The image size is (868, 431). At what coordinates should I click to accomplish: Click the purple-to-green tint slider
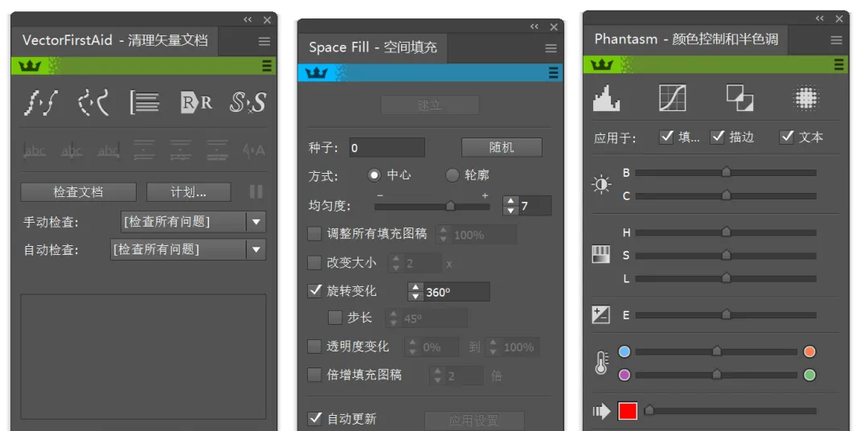point(716,375)
